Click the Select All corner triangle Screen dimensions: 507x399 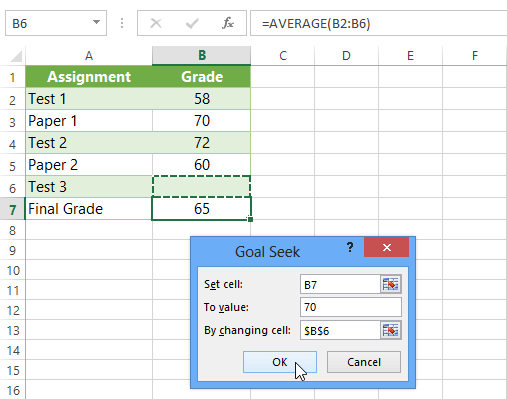[16, 56]
